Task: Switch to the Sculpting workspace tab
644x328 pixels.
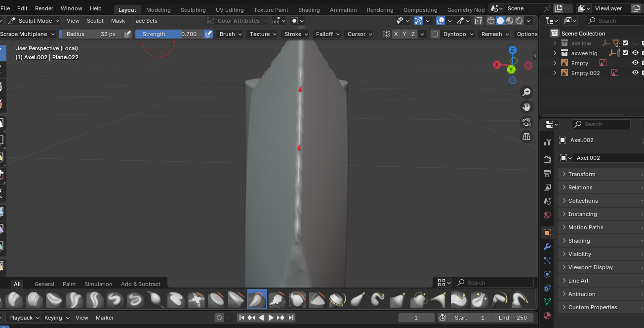Action: 193,10
